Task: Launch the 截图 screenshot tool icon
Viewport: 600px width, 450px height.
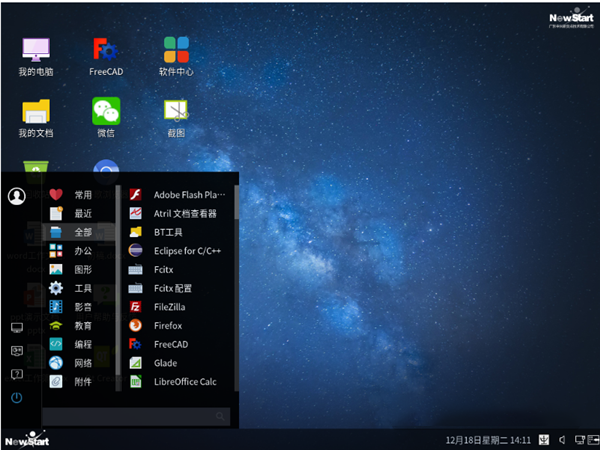Action: coord(176,117)
